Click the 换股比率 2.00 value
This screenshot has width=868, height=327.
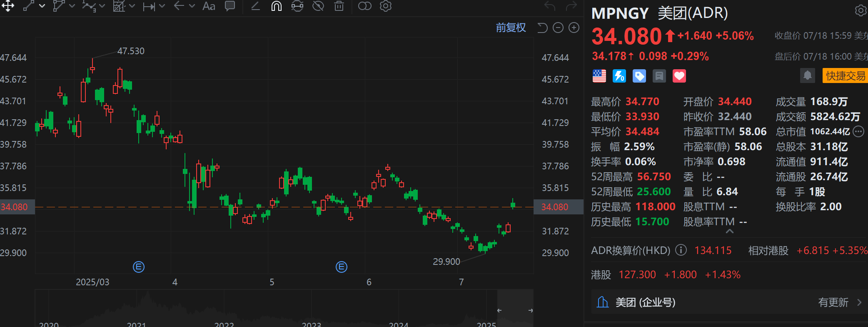831,207
